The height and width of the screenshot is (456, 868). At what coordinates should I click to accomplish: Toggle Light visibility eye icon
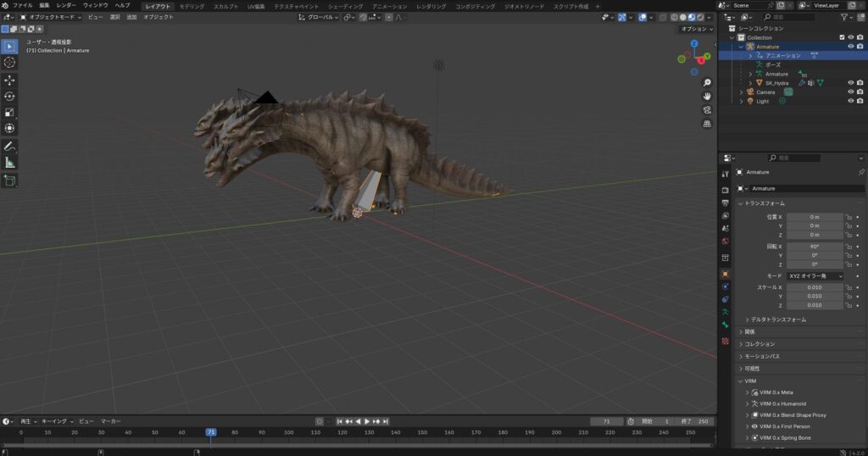click(x=851, y=101)
